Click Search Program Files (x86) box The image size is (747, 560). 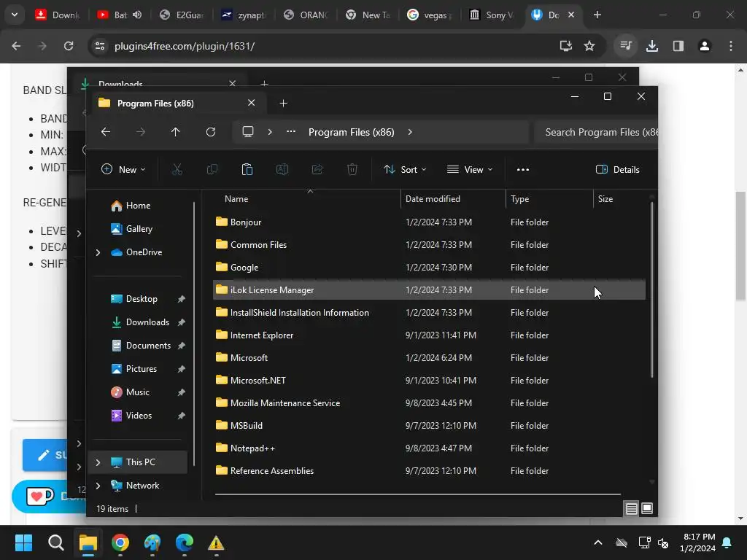click(595, 133)
